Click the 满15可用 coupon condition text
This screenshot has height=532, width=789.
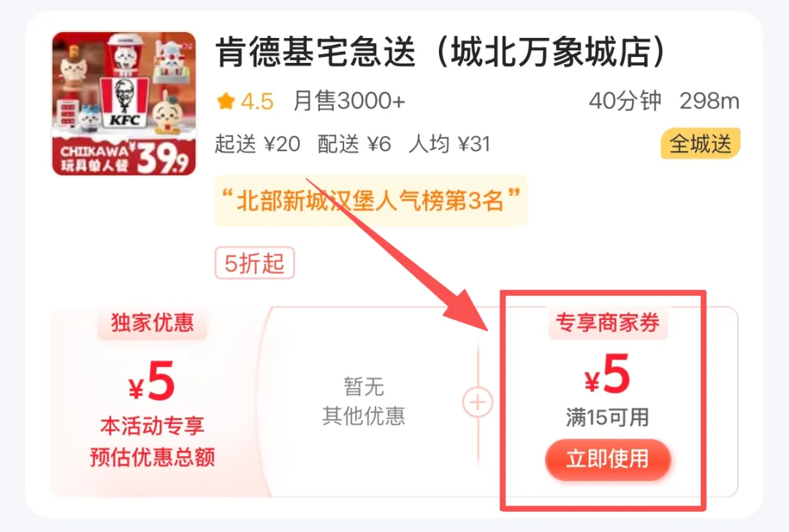pos(607,417)
